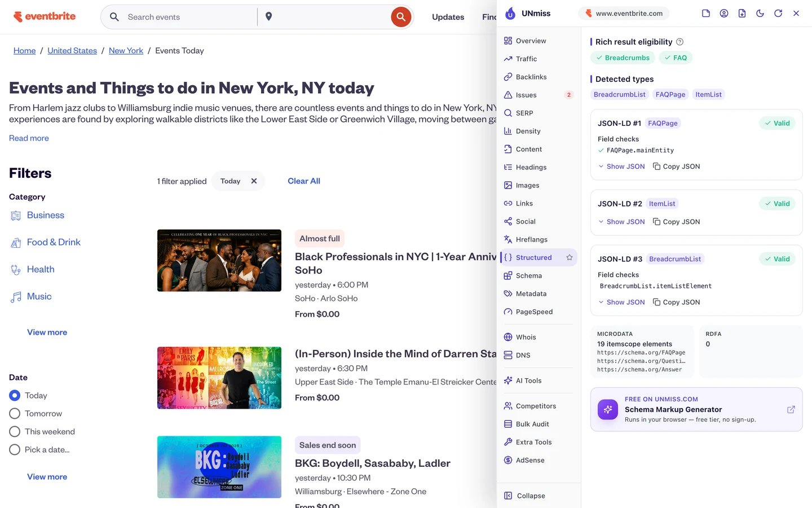Expand date options via View more under Pick a date
The image size is (812, 508).
(x=47, y=477)
